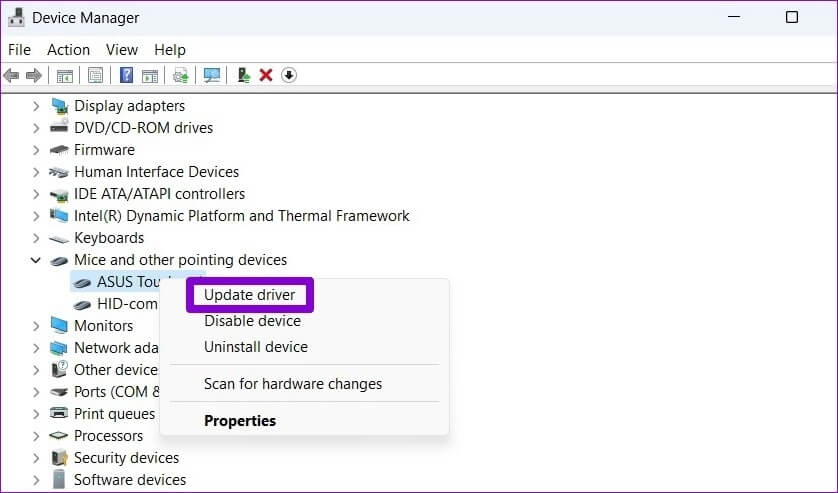Click the Human Interface Devices icon
This screenshot has width=838, height=493.
click(x=59, y=172)
